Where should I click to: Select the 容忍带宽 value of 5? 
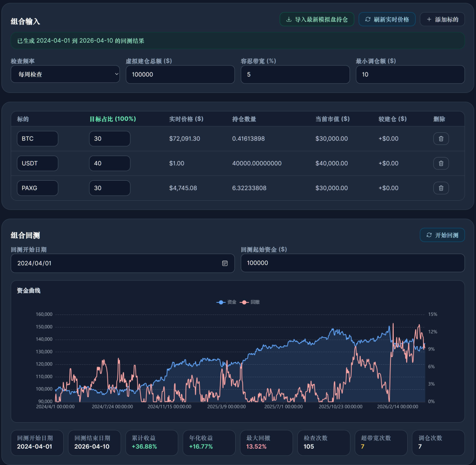point(295,74)
